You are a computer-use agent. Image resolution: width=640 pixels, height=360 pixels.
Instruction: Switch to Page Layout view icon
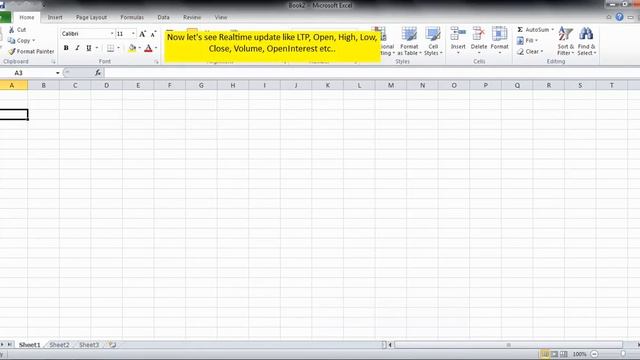coord(554,354)
